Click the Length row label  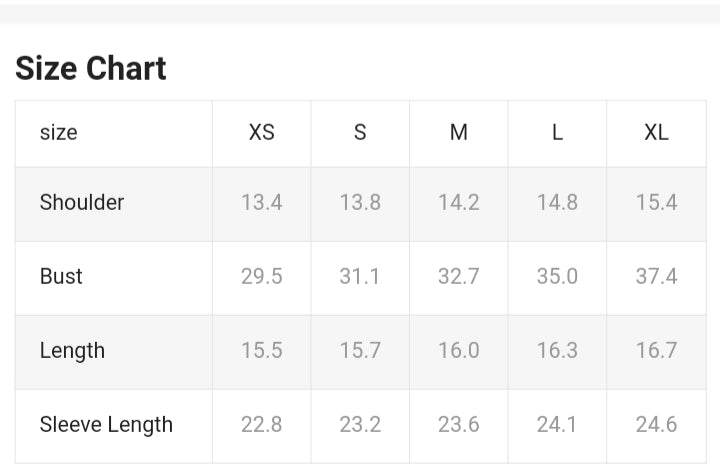72,350
